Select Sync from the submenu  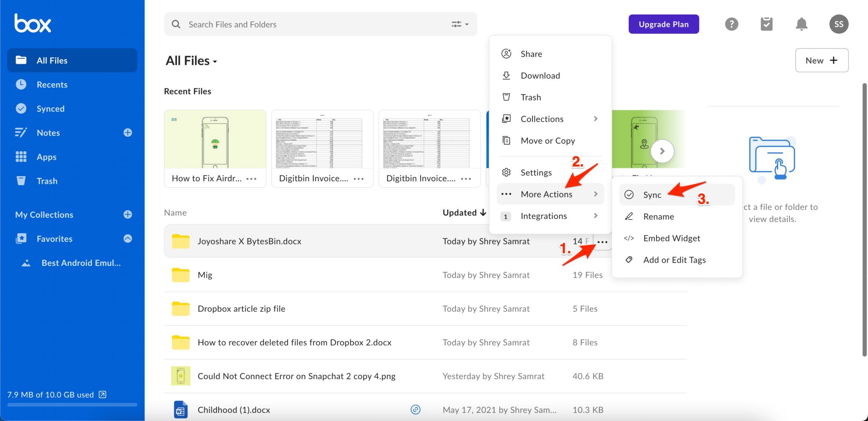pyautogui.click(x=651, y=194)
